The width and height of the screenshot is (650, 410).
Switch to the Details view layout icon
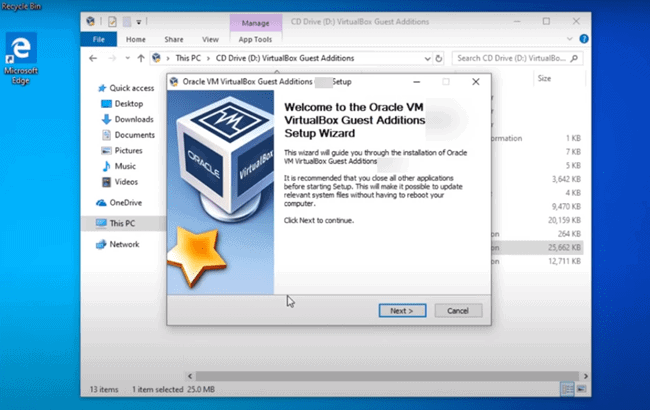[x=567, y=388]
